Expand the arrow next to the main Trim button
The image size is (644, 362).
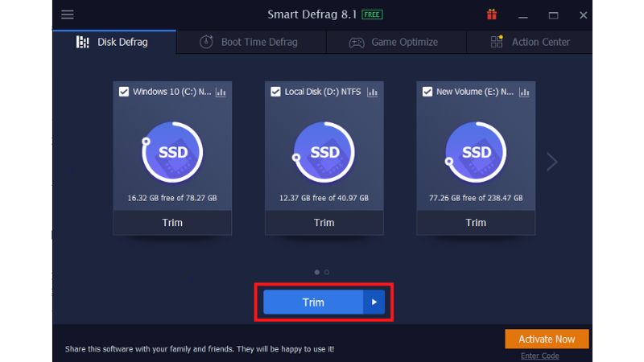[x=374, y=302]
